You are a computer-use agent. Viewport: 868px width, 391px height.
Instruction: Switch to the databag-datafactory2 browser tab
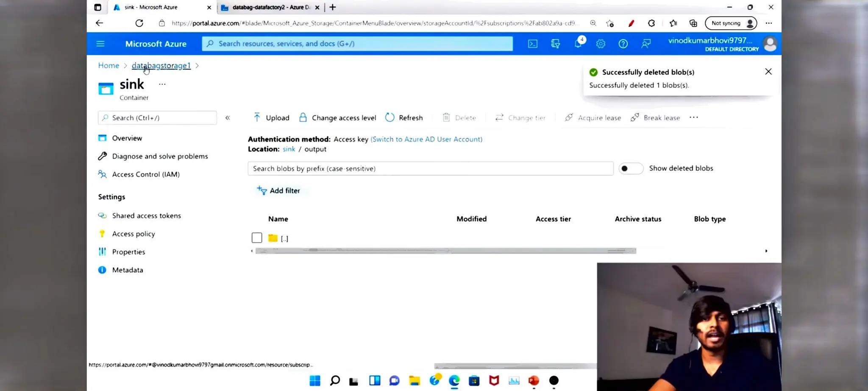click(270, 7)
